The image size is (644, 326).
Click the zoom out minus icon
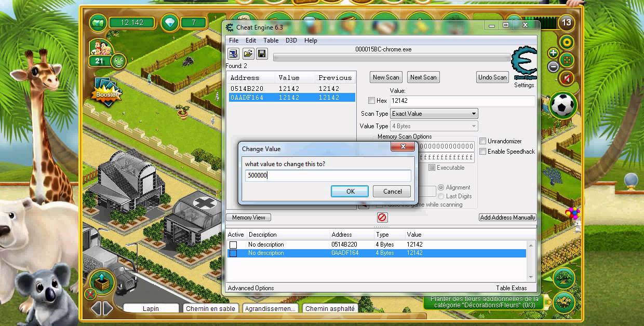tap(553, 66)
